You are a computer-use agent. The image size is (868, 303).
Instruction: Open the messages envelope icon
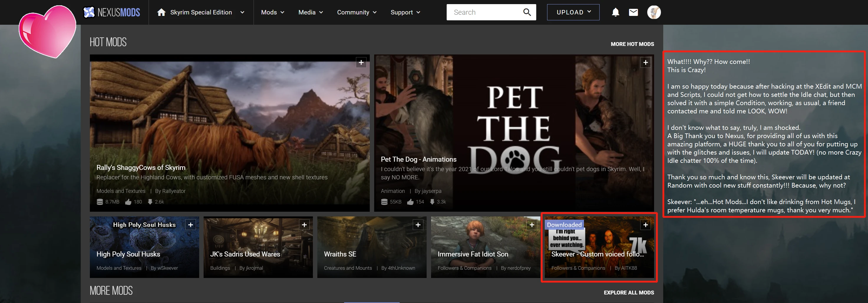coord(633,12)
